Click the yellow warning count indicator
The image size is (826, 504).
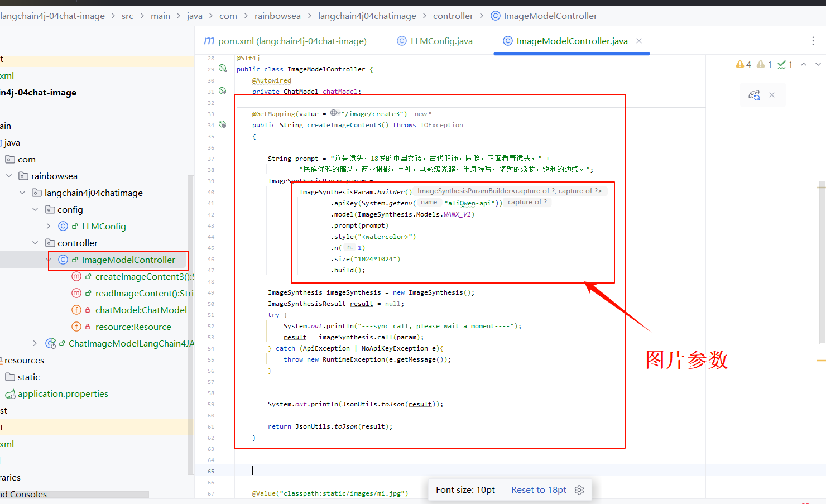tap(743, 65)
